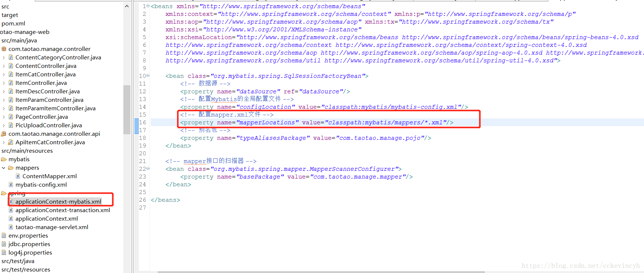Click the ItemParamItemController.java file icon
Viewport: 644px width, 273px height.
[11, 108]
